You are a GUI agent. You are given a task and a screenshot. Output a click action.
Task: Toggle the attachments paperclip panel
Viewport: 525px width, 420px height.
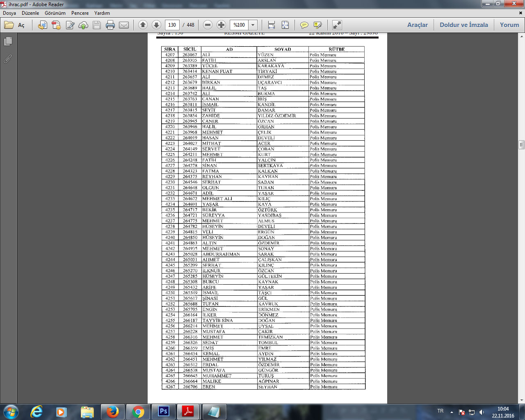tap(8, 59)
